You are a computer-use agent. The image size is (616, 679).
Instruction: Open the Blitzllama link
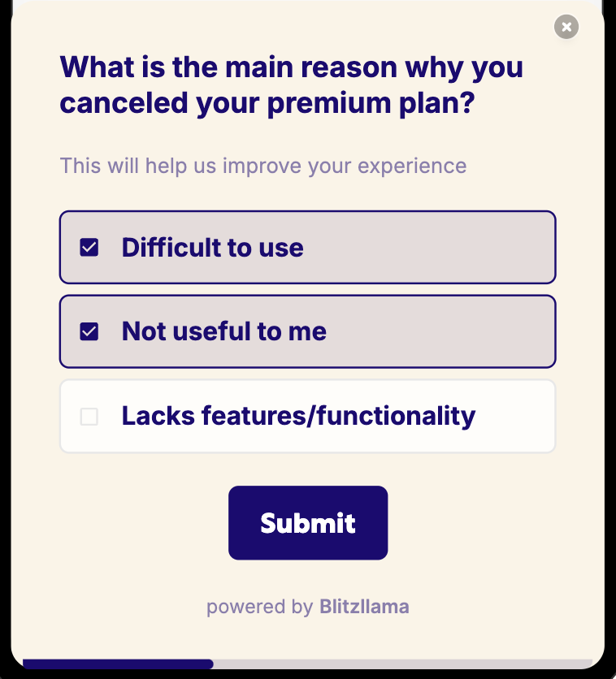pos(364,607)
